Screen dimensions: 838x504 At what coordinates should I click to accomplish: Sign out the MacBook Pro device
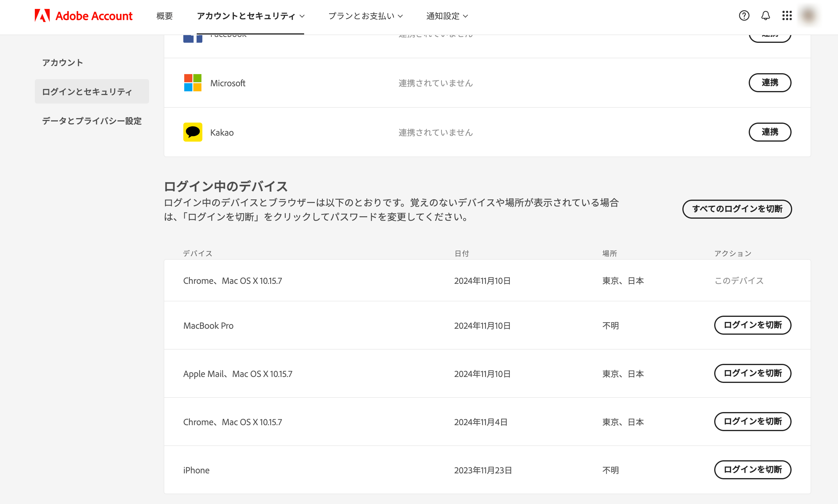(753, 325)
